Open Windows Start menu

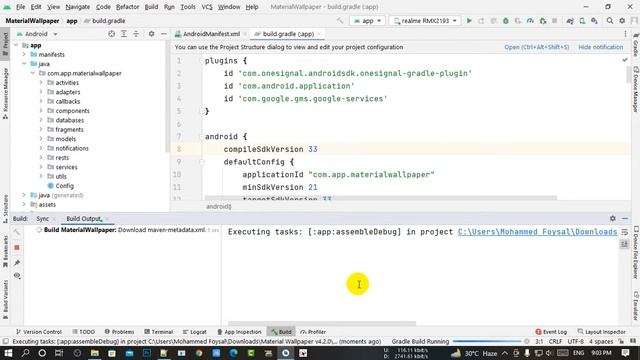[8, 353]
